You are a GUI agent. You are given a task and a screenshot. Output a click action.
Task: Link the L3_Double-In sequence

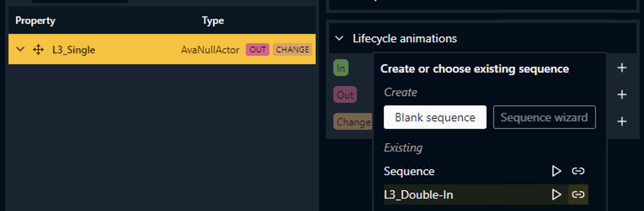coord(578,195)
